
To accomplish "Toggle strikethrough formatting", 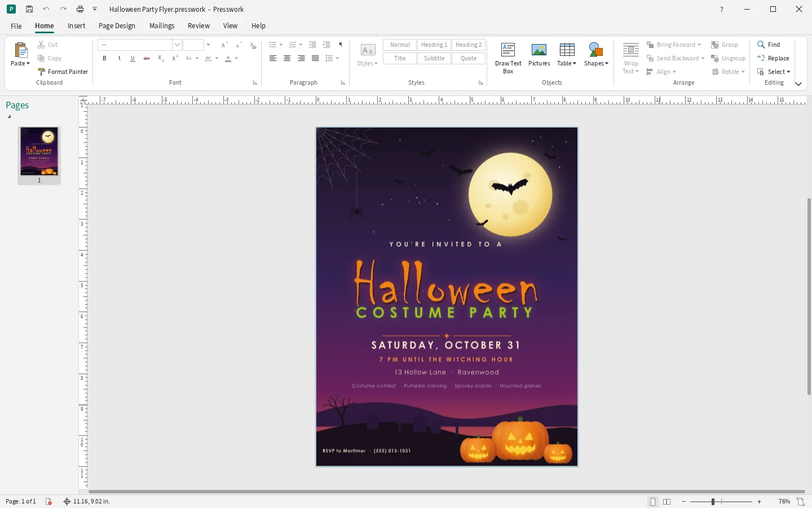I will click(x=147, y=58).
